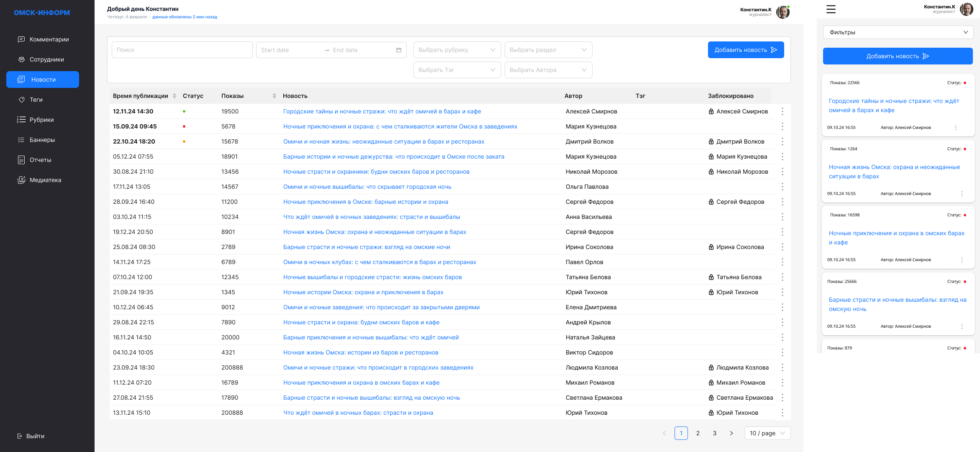980x452 pixels.
Task: Open article Омичи и ночные вышибалы link
Action: (x=367, y=187)
